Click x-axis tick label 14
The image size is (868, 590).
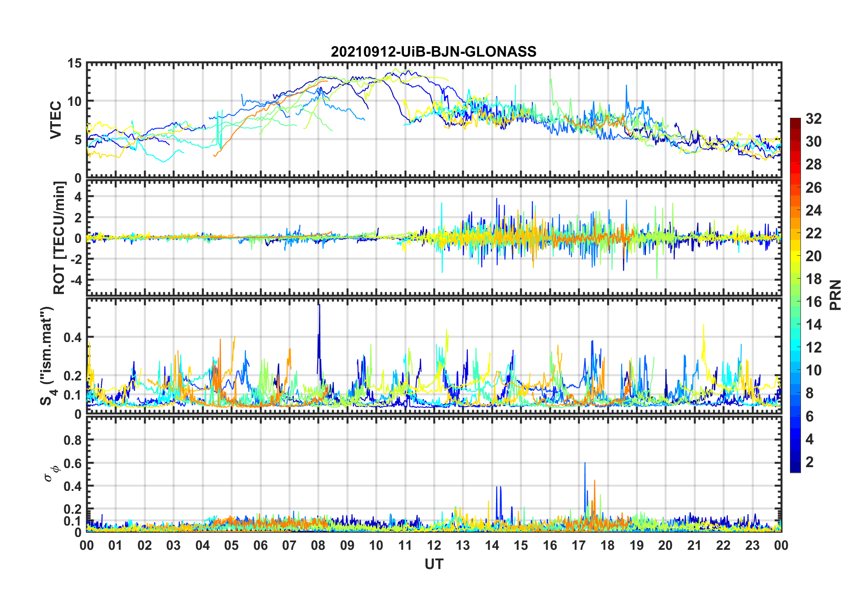click(x=492, y=546)
